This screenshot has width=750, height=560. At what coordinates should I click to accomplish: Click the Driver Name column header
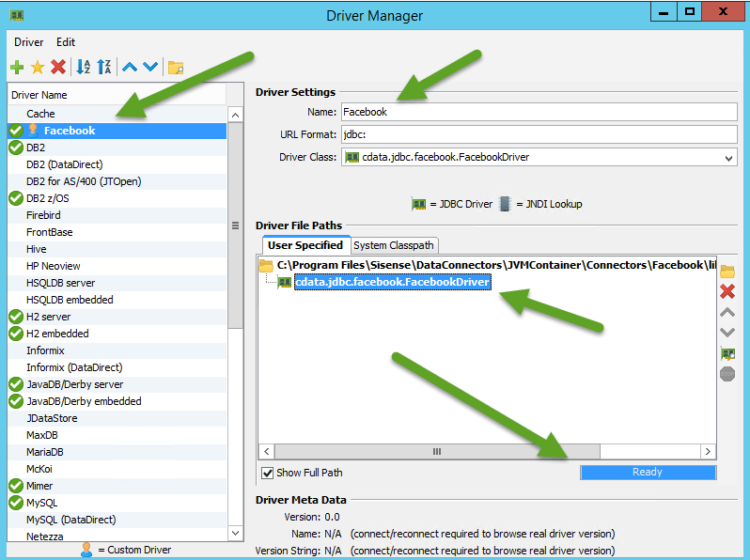click(117, 95)
